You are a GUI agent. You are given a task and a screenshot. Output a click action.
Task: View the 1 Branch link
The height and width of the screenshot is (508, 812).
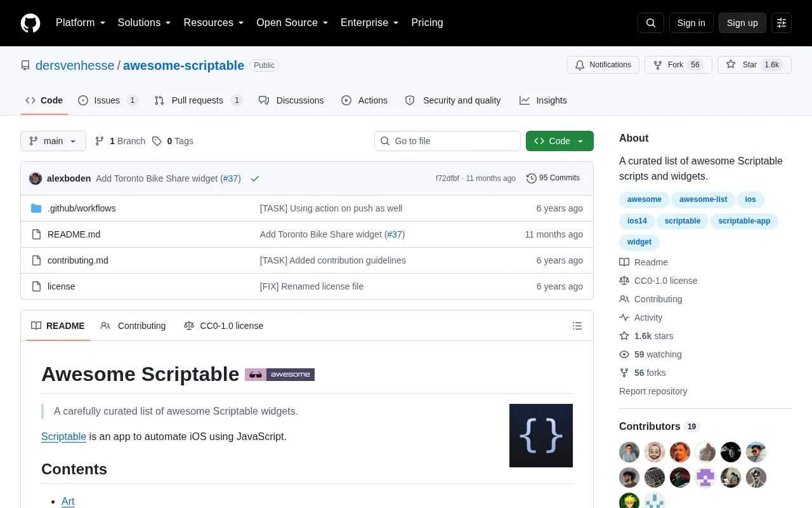point(120,141)
